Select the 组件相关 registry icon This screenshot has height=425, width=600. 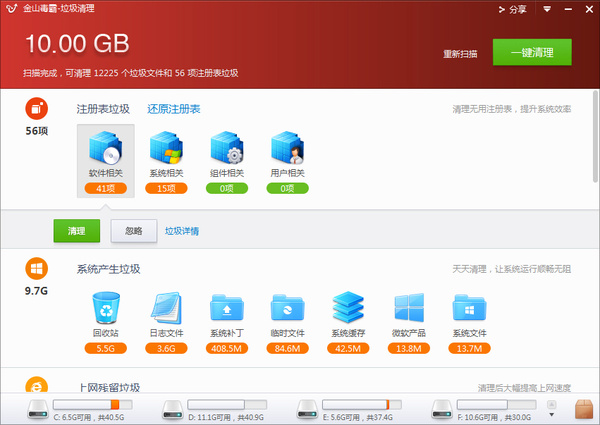tap(227, 147)
